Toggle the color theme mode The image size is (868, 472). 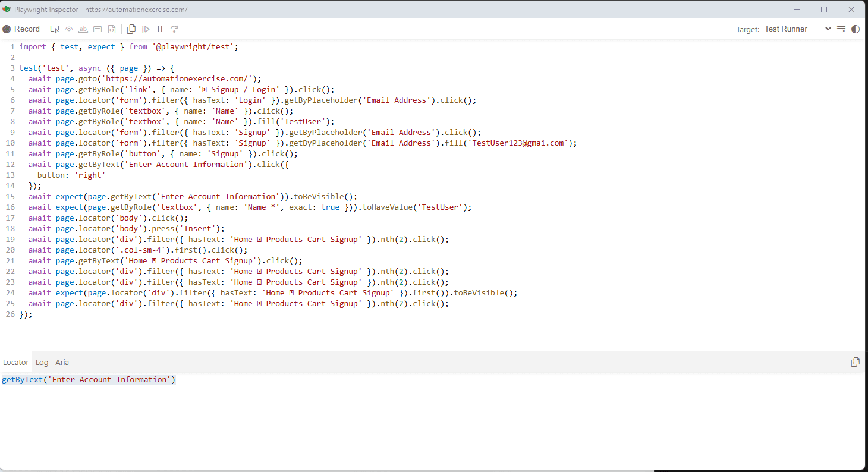tap(856, 29)
